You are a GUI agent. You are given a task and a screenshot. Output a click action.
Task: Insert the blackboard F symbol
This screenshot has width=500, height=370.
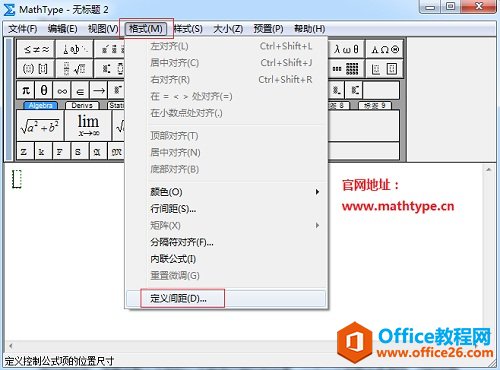pos(60,152)
